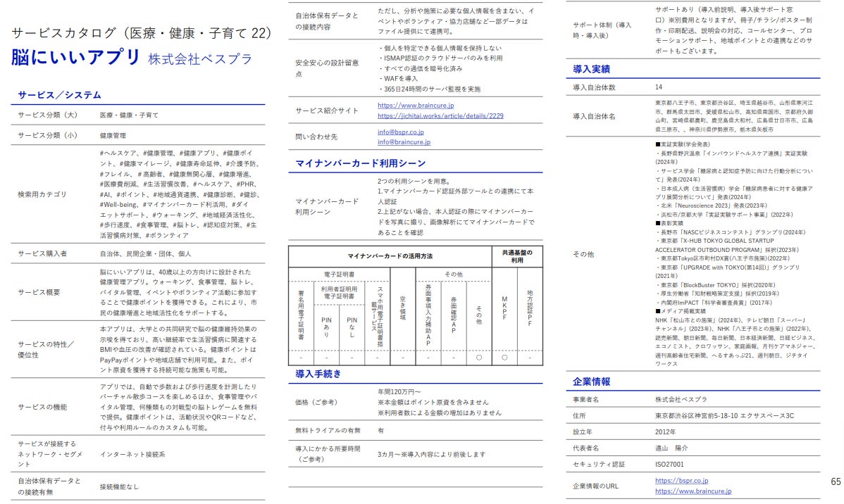Click the サポート体制（導入時・導入後） label
Image resolution: width=844 pixels, height=504 pixels.
[602, 30]
